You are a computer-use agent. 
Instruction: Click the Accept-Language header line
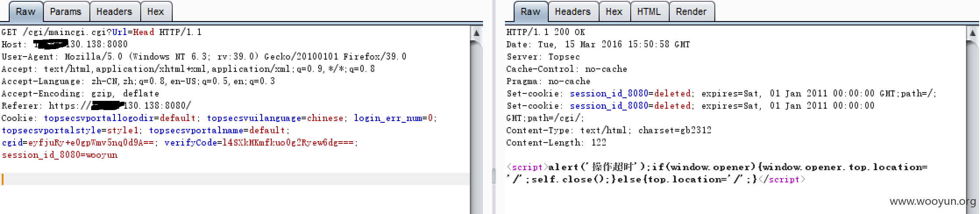coord(138,81)
